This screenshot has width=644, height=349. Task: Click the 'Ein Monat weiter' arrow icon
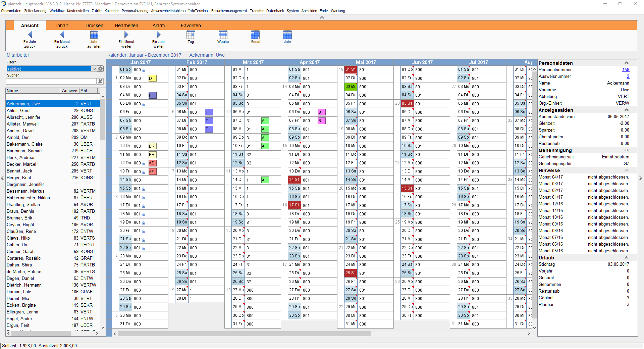[x=126, y=35]
